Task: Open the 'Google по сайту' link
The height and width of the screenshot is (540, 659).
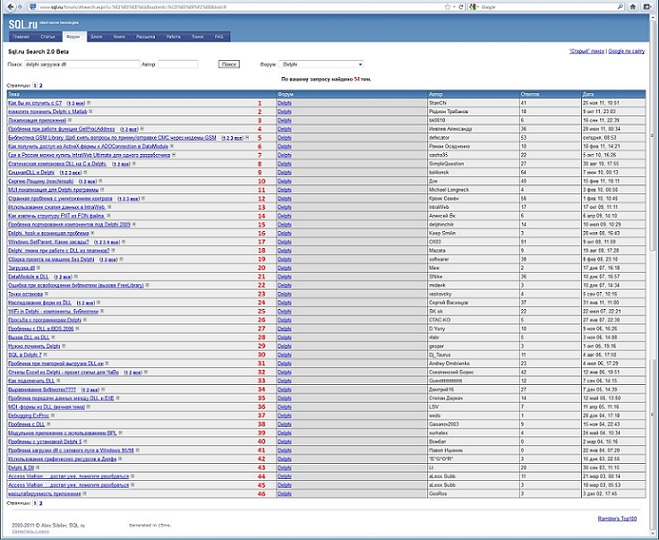Action: (x=627, y=49)
